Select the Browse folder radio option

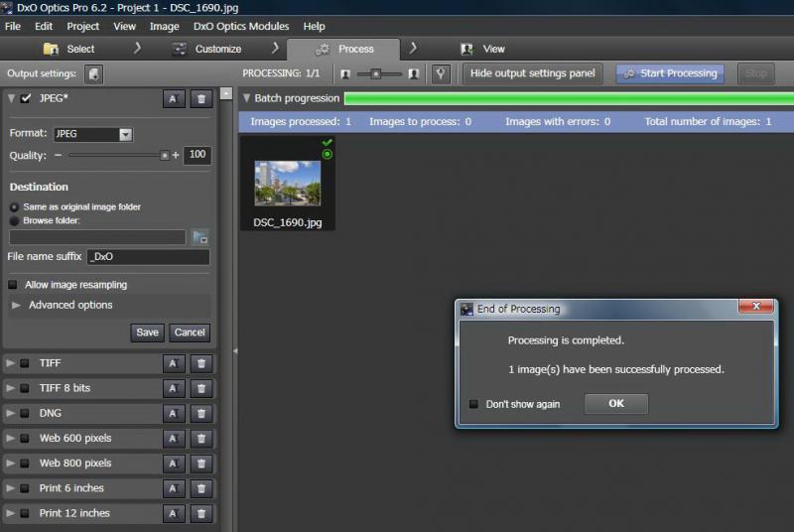[x=14, y=220]
